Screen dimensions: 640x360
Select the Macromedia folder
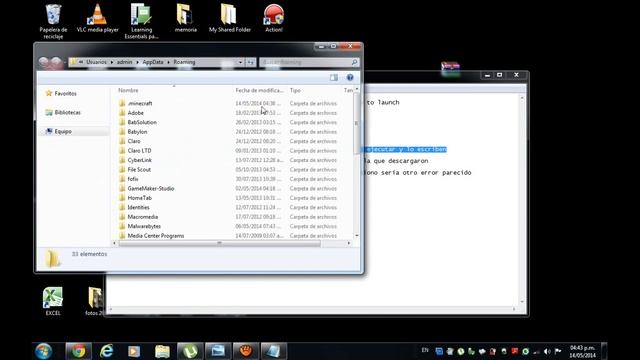[x=142, y=217]
